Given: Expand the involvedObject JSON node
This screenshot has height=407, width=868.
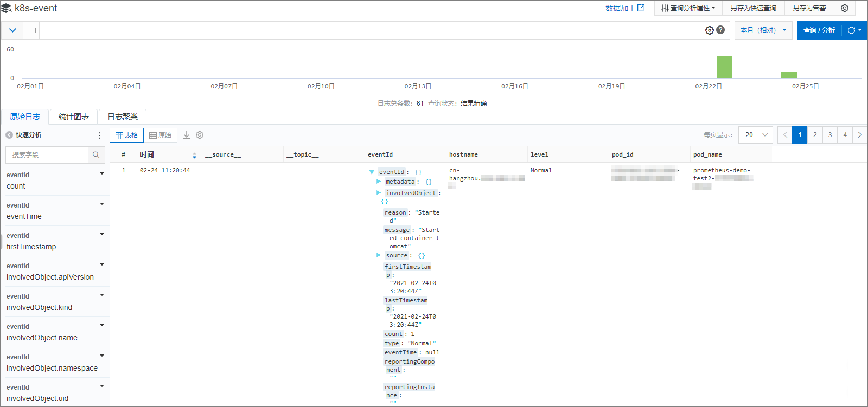Looking at the screenshot, I should click(379, 193).
